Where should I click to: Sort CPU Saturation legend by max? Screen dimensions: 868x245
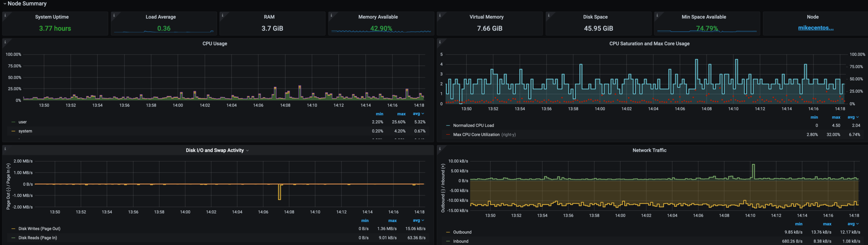click(836, 117)
